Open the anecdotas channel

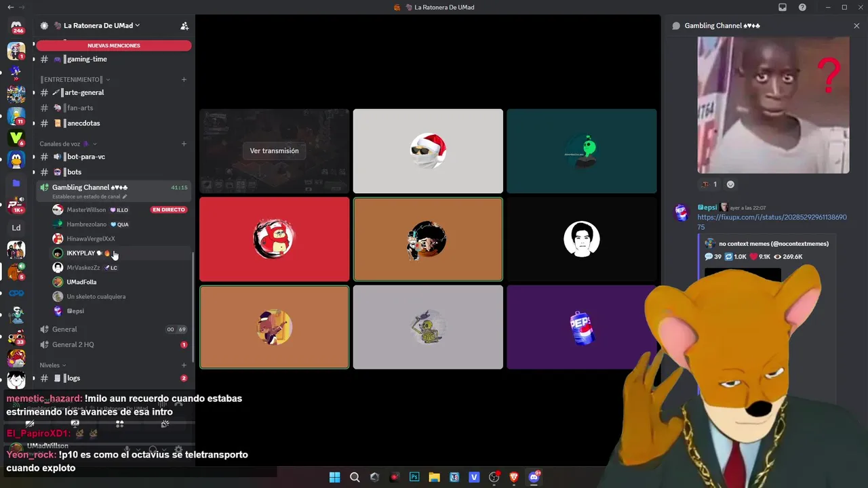tap(114, 123)
